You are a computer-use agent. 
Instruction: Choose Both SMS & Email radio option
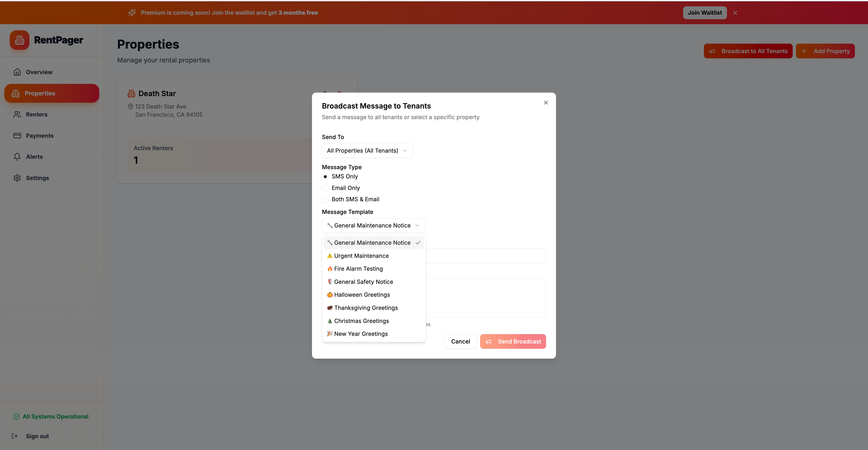pos(325,199)
